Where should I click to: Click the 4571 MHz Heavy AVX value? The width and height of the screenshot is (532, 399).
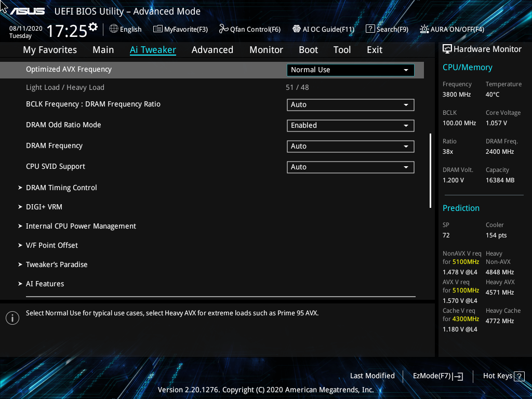500,292
